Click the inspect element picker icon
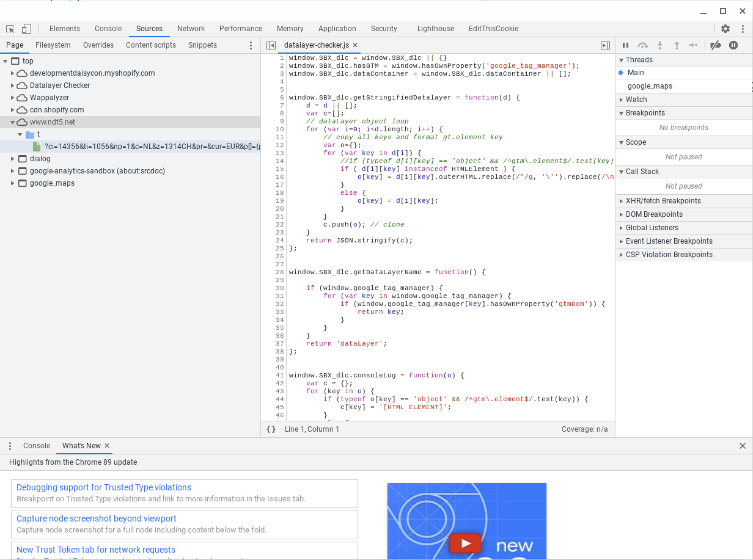 [10, 29]
